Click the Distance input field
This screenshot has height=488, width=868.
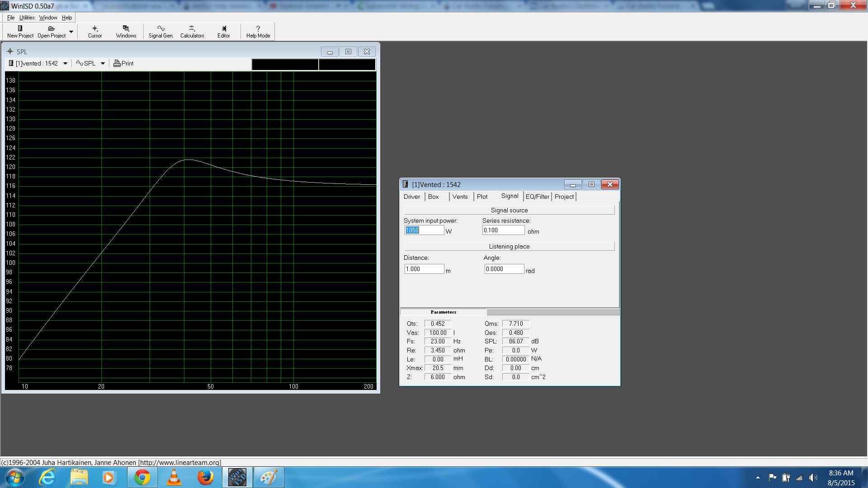click(424, 269)
